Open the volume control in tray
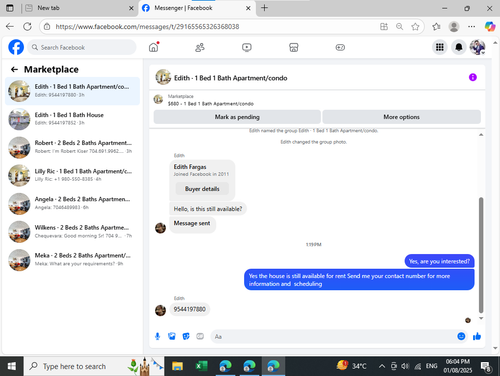This screenshot has width=500, height=376. (x=405, y=366)
